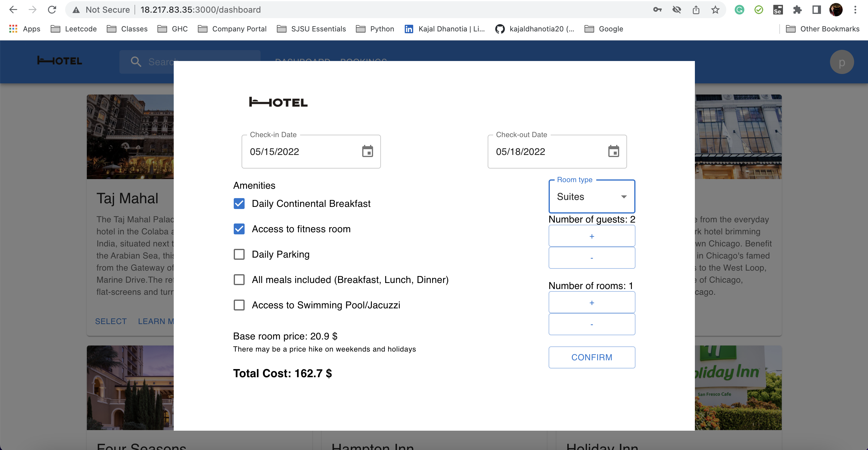Screen dimensions: 868x450
Task: Select the Taj Mahal hotel
Action: (x=111, y=321)
